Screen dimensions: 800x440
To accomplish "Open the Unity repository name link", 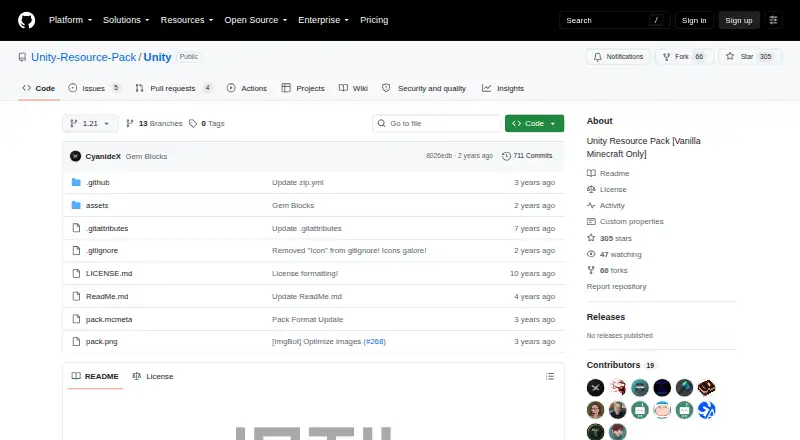I will (157, 57).
